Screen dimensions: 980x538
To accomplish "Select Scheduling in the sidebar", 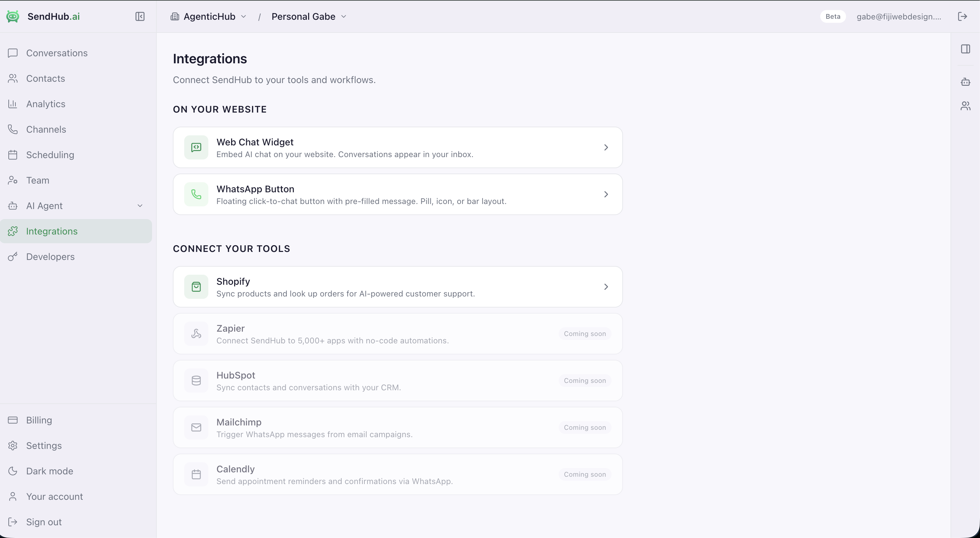I will pos(76,155).
